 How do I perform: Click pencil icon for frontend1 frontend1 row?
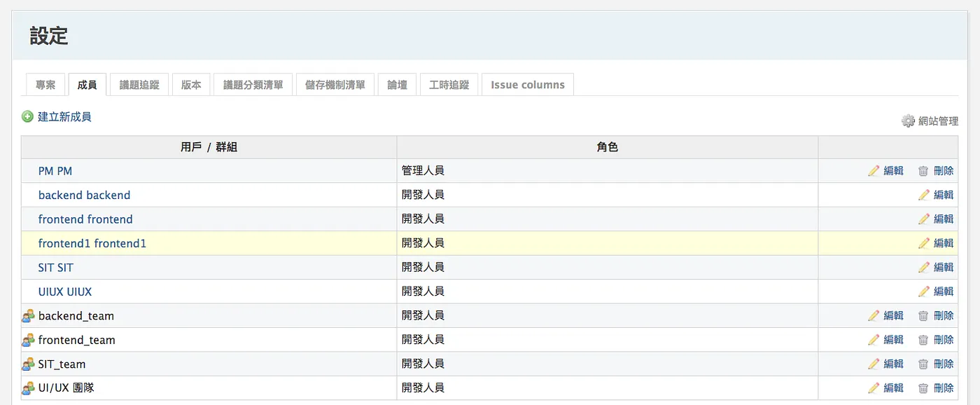(x=924, y=243)
